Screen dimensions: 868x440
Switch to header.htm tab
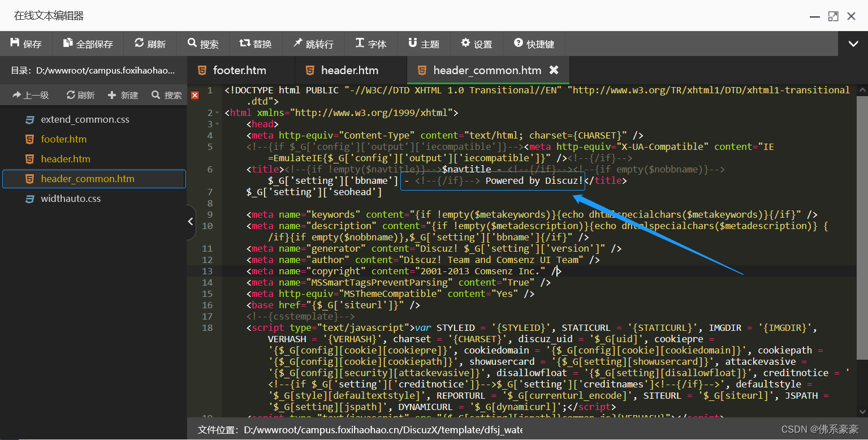(x=351, y=71)
